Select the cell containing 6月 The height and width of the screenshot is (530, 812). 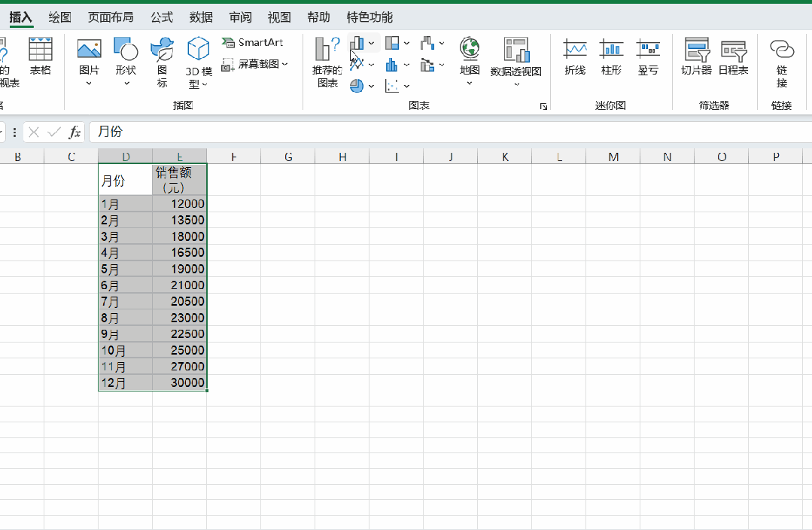pyautogui.click(x=126, y=285)
